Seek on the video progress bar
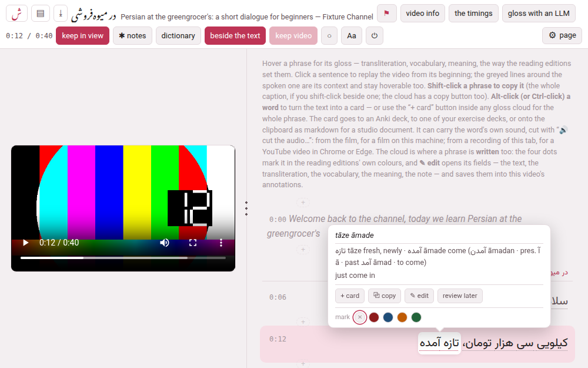Viewport: 588px width, 368px height. point(123,258)
